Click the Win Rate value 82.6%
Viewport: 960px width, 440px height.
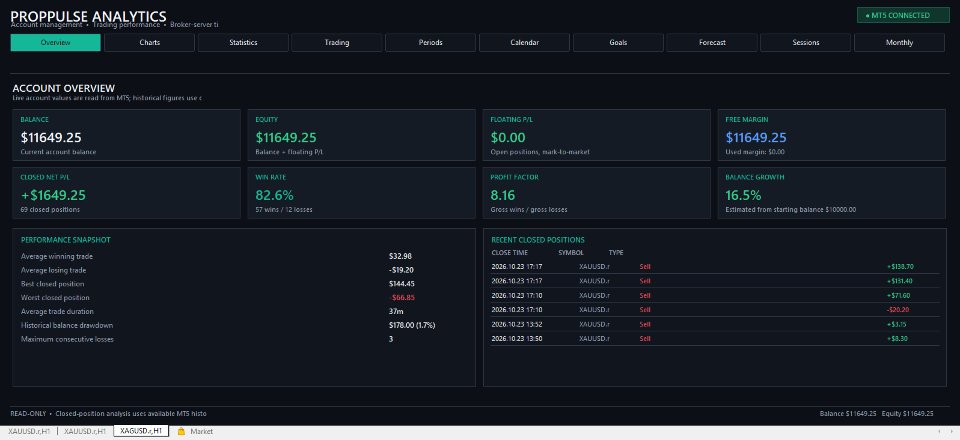pyautogui.click(x=274, y=195)
